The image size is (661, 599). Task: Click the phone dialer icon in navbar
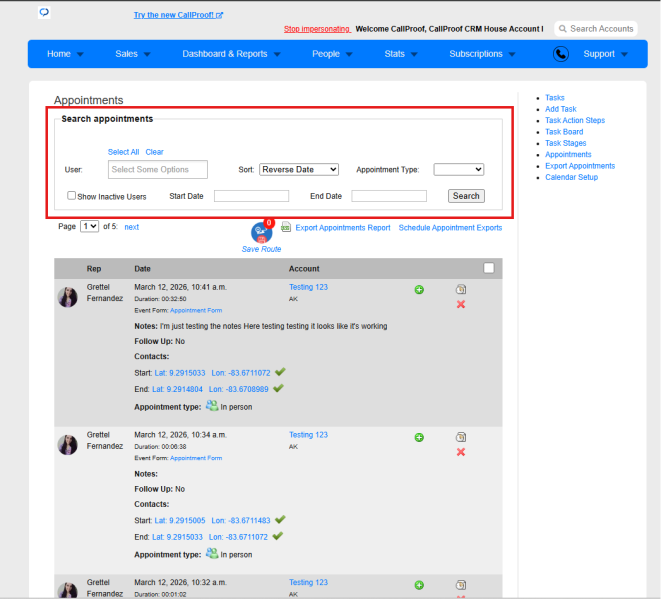click(561, 54)
